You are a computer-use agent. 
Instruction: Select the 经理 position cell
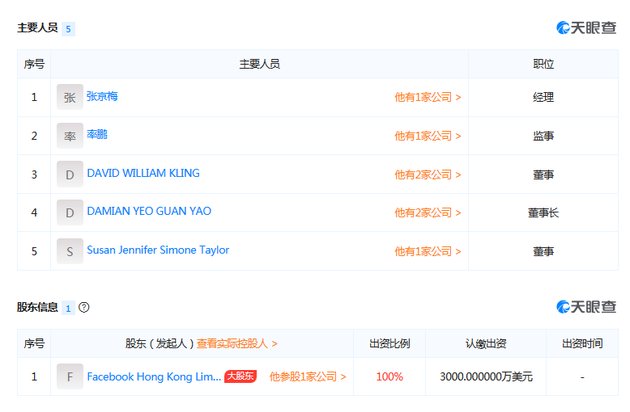pos(543,97)
